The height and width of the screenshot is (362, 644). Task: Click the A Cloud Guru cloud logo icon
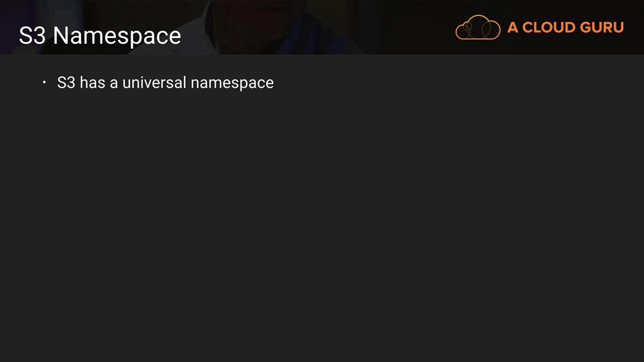click(x=478, y=27)
